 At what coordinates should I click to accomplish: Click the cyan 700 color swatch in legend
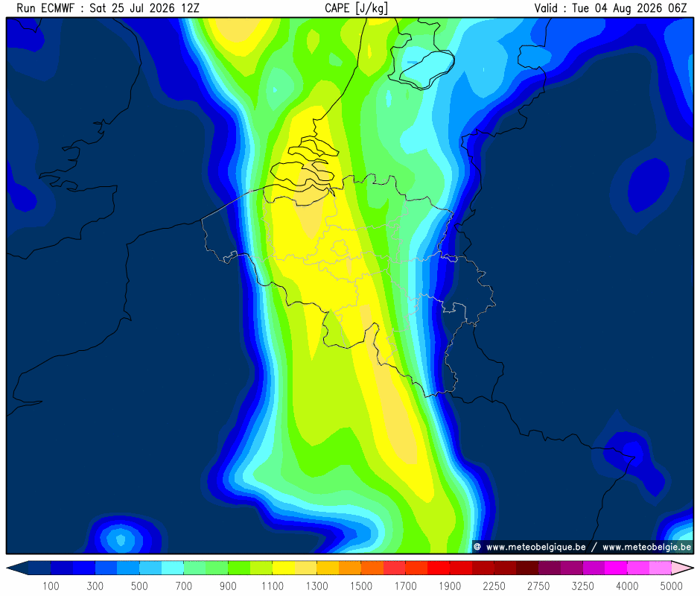pyautogui.click(x=173, y=568)
